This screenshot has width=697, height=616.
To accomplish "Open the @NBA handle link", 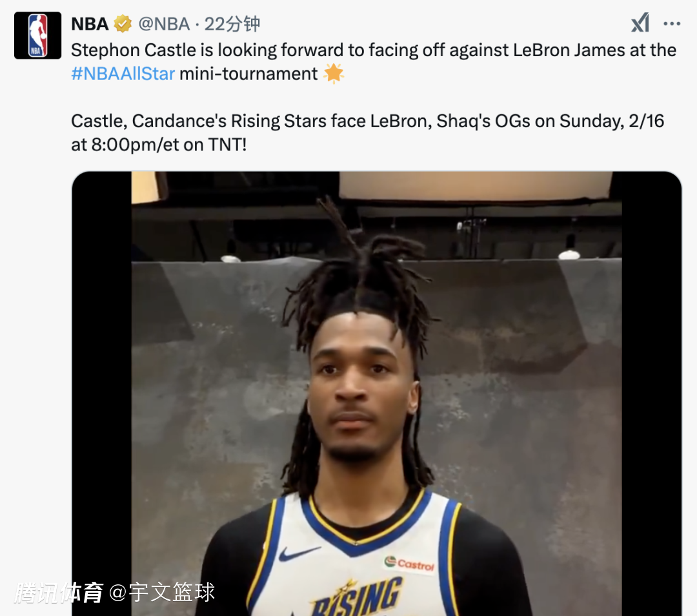I will (x=164, y=24).
